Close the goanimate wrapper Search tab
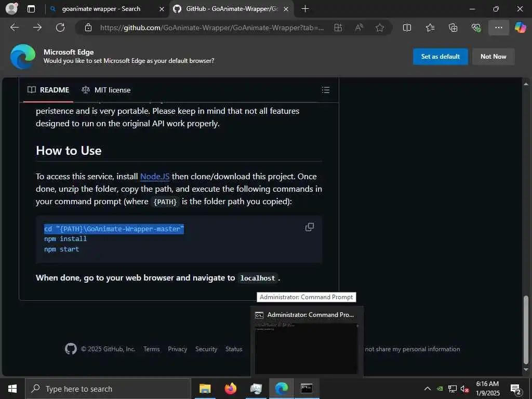Viewport: 532px width, 399px height. coord(162,9)
